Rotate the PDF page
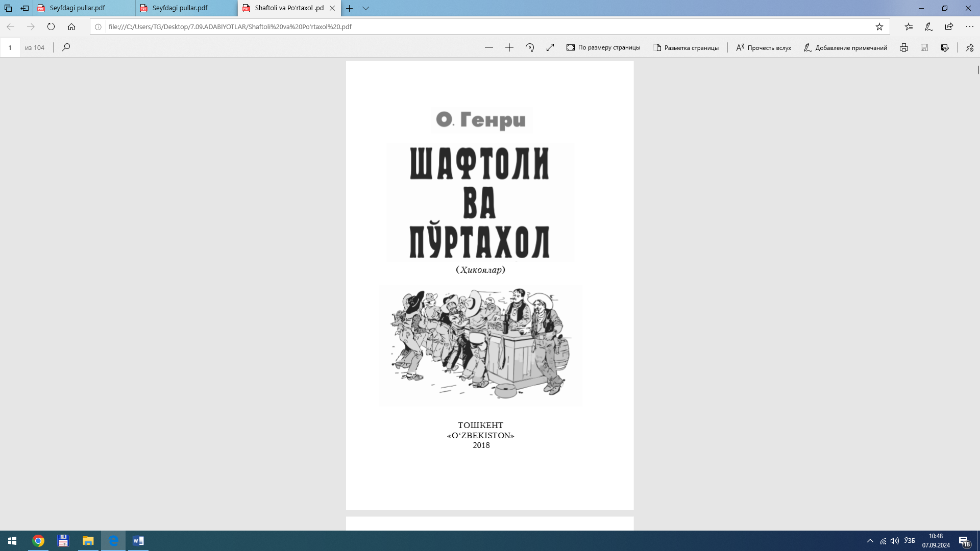Image resolution: width=980 pixels, height=551 pixels. [x=529, y=47]
